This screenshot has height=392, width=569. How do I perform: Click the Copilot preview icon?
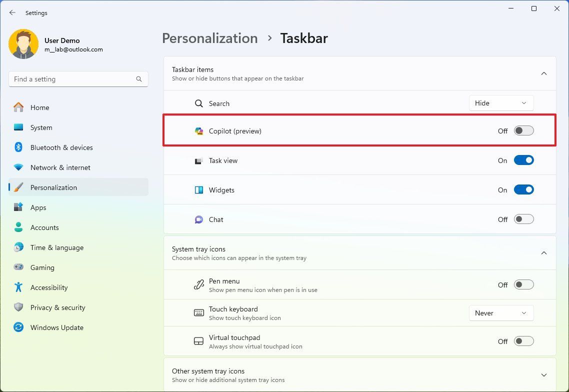coord(199,131)
